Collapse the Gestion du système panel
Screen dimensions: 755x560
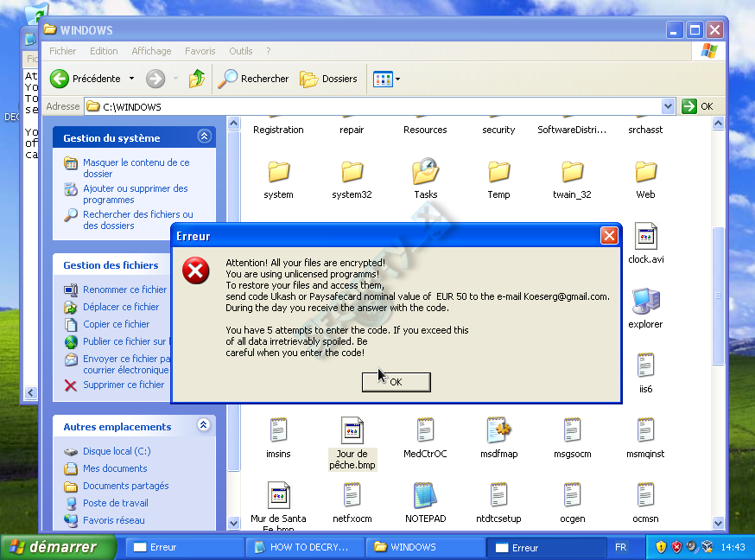coord(204,137)
